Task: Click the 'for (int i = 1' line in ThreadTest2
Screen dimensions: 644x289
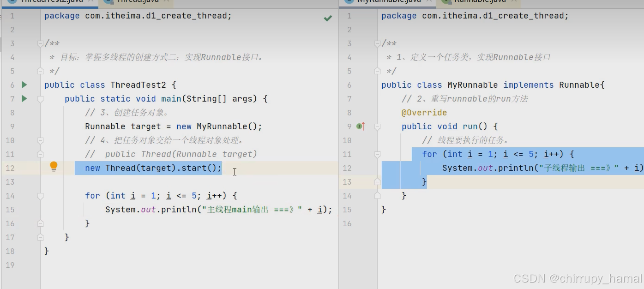Action: click(x=161, y=196)
